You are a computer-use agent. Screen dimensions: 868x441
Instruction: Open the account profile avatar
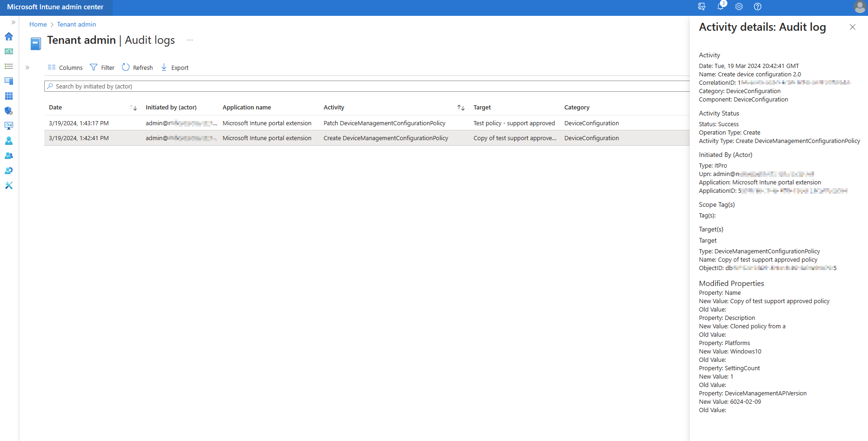click(x=860, y=7)
